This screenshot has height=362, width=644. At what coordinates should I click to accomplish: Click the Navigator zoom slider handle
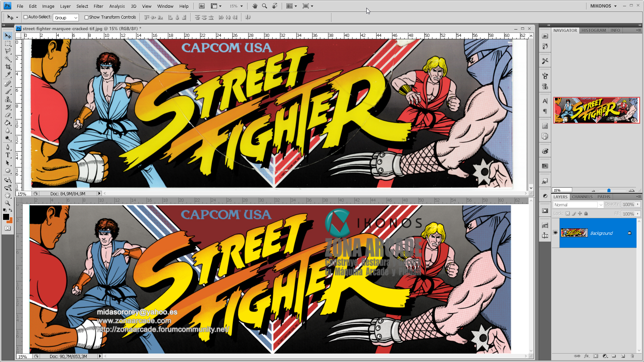[609, 190]
